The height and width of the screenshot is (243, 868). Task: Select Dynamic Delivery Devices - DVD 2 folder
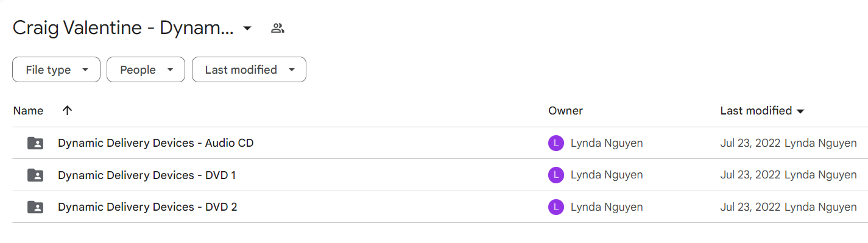434,207
